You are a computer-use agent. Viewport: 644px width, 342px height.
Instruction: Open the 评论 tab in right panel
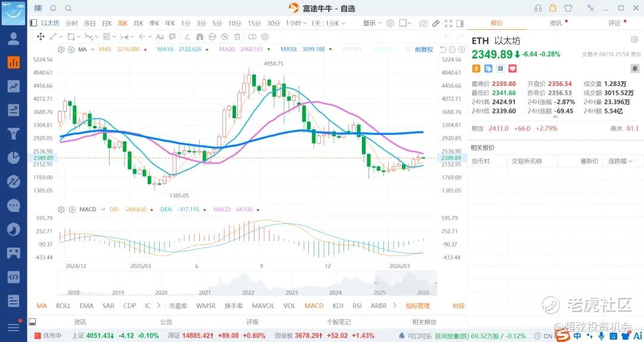tap(614, 23)
